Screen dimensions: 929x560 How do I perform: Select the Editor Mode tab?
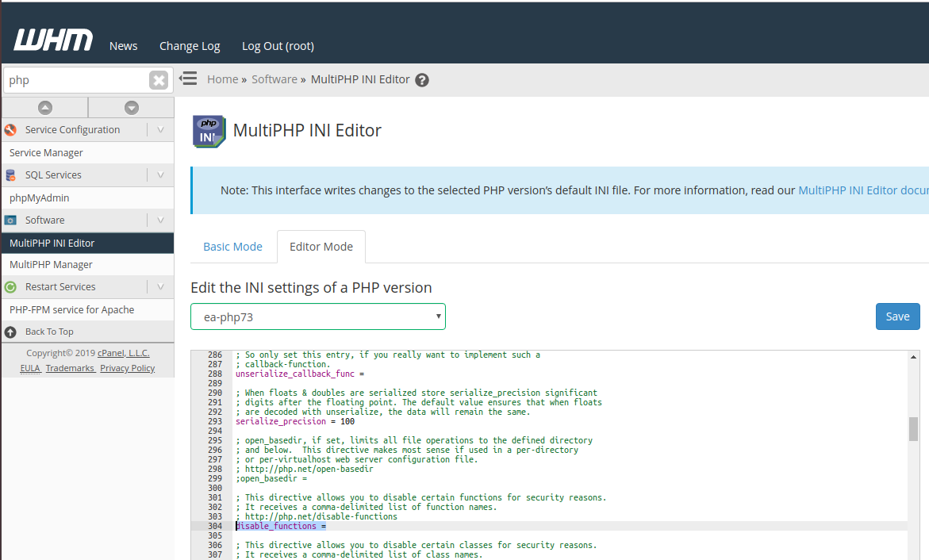(321, 247)
